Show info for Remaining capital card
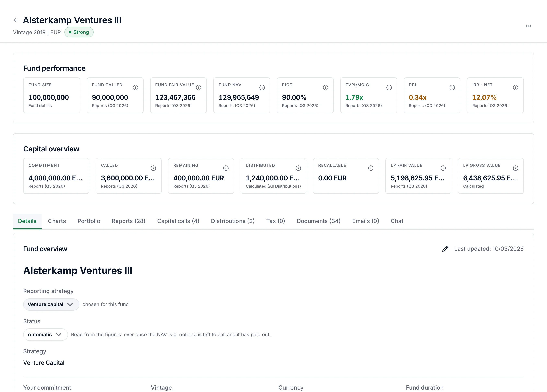The width and height of the screenshot is (547, 392). pyautogui.click(x=226, y=168)
